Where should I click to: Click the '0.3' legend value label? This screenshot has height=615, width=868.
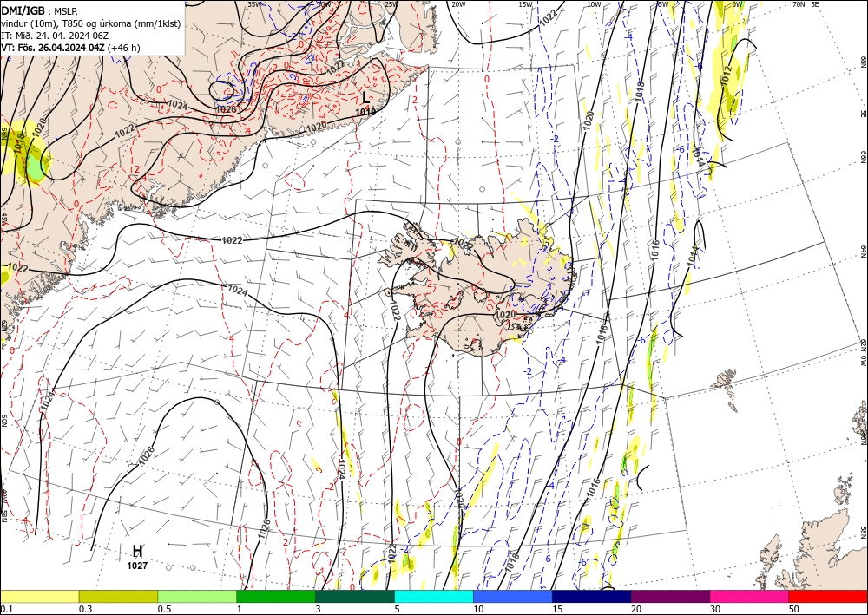tap(85, 609)
